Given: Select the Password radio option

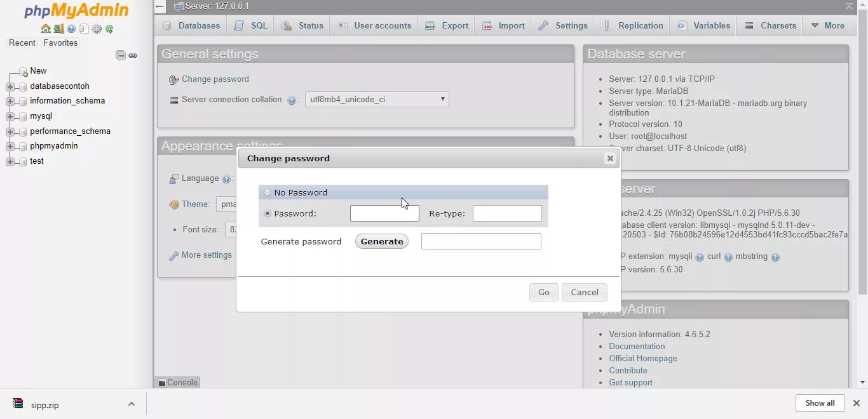Looking at the screenshot, I should point(268,213).
